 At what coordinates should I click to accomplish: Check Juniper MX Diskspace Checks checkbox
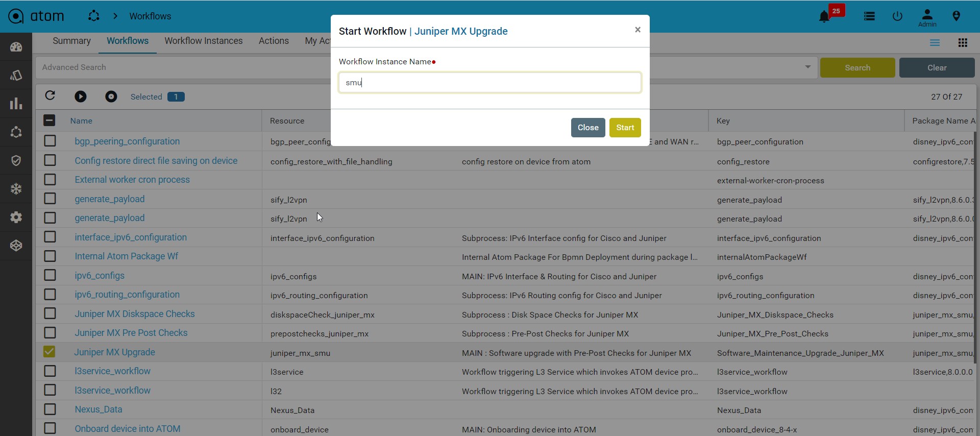coord(50,313)
